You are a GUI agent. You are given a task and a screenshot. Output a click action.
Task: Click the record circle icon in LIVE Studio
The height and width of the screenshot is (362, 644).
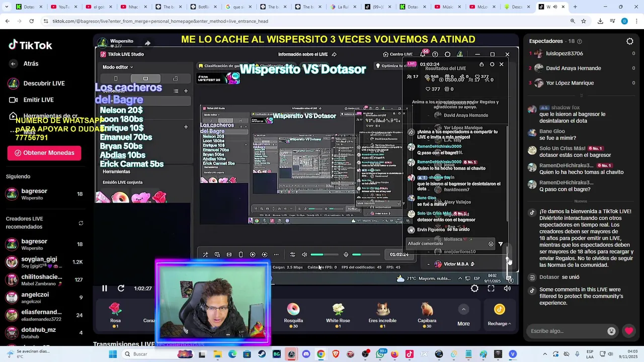click(x=253, y=254)
